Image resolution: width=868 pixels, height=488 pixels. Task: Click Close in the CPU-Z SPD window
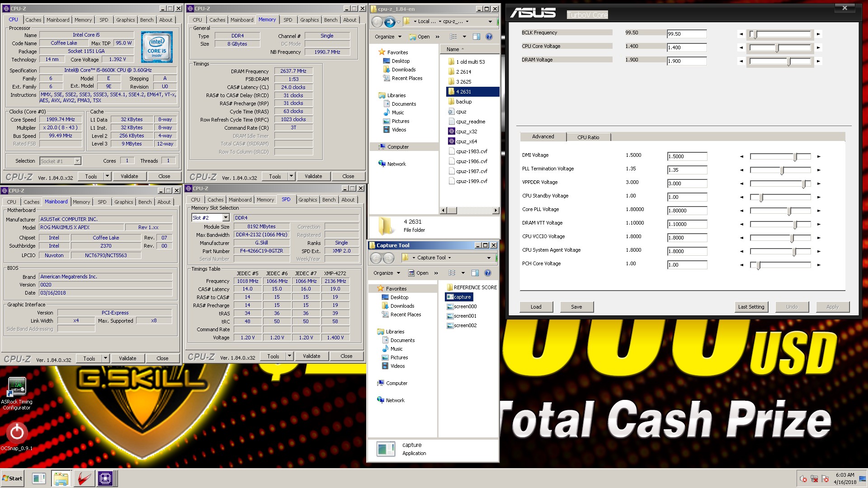pos(346,356)
